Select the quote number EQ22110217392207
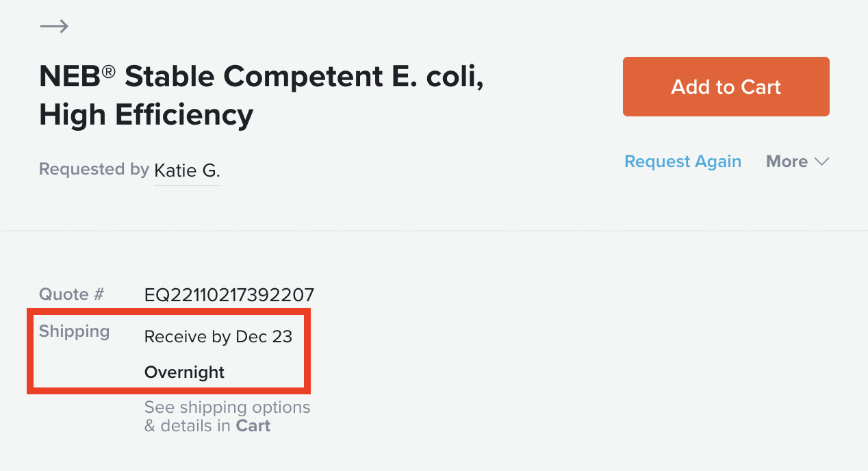 pyautogui.click(x=229, y=295)
